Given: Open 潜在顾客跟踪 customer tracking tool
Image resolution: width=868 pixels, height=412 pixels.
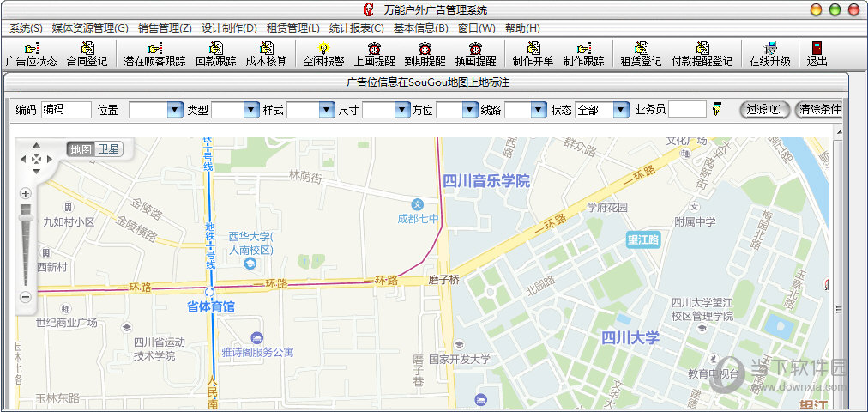Looking at the screenshot, I should [154, 53].
